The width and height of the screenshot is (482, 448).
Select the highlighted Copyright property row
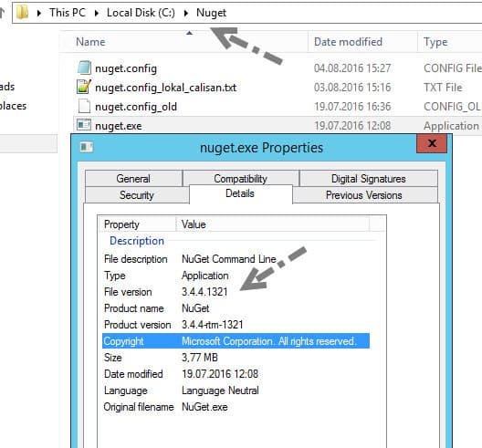(x=236, y=341)
